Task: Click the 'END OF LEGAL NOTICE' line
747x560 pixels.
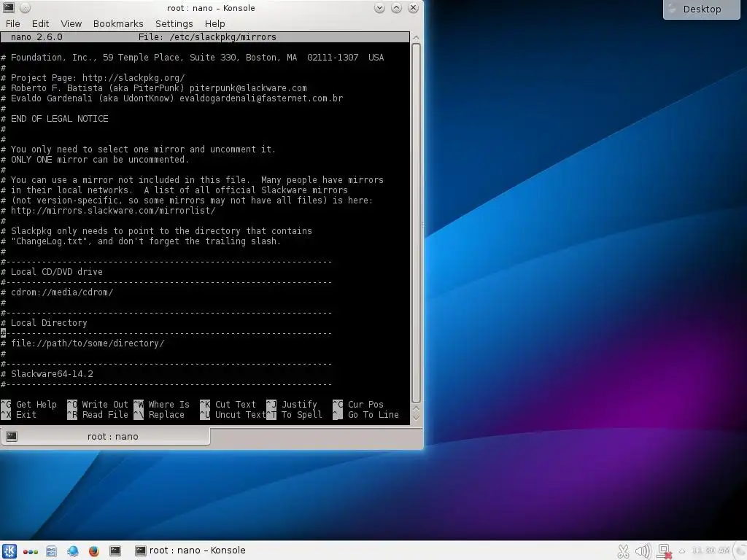Action: coord(60,119)
